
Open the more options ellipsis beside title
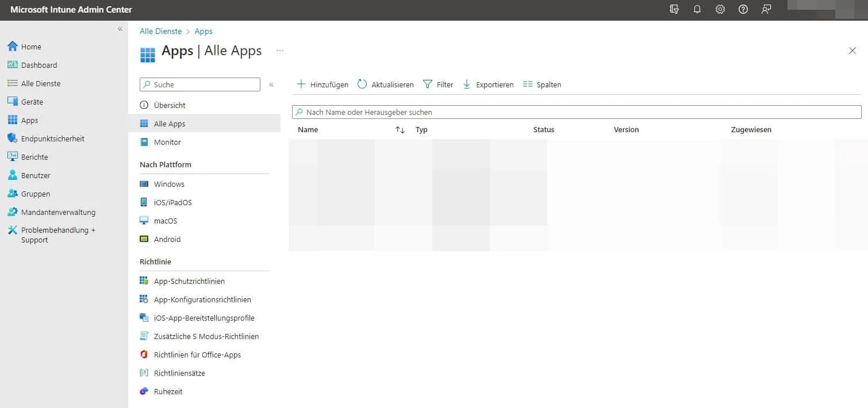click(x=280, y=51)
